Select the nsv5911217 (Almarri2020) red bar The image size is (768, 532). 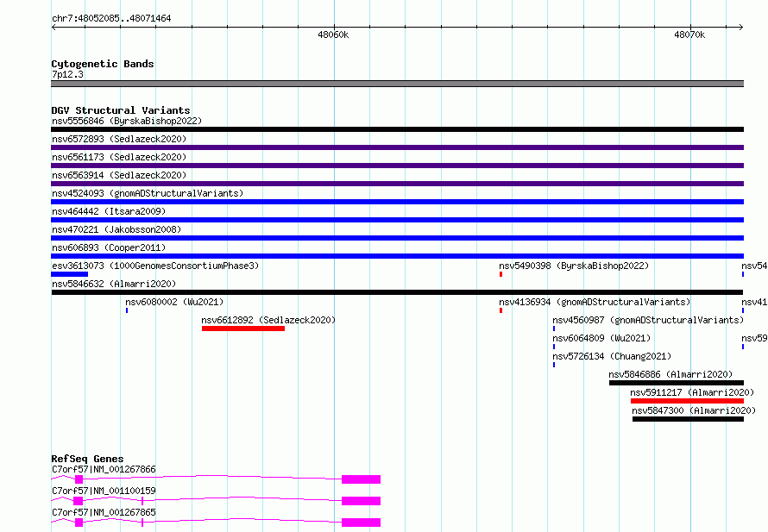(x=687, y=401)
